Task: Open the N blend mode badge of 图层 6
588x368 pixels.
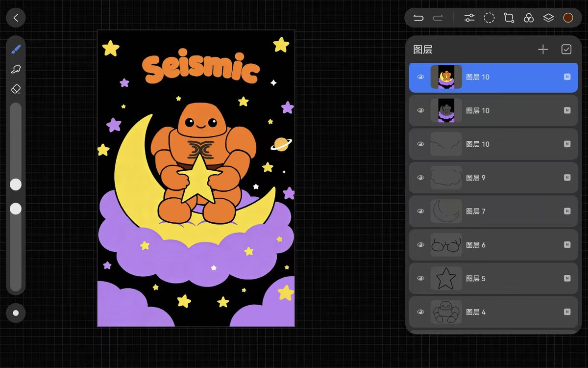Action: 567,245
